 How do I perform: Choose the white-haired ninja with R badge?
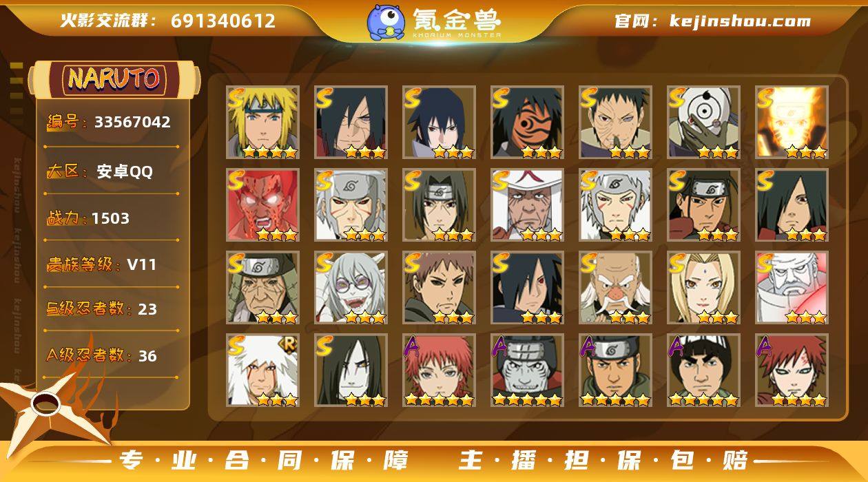click(x=262, y=370)
